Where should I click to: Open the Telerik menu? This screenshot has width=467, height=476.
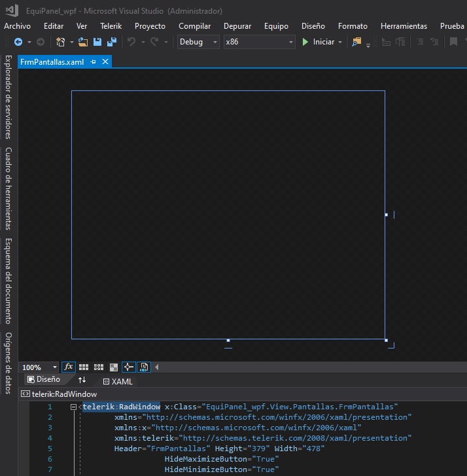click(x=111, y=26)
